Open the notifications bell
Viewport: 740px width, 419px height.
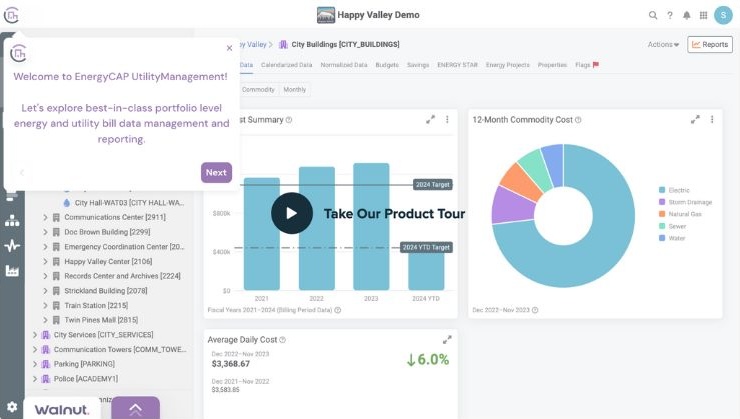pyautogui.click(x=686, y=15)
